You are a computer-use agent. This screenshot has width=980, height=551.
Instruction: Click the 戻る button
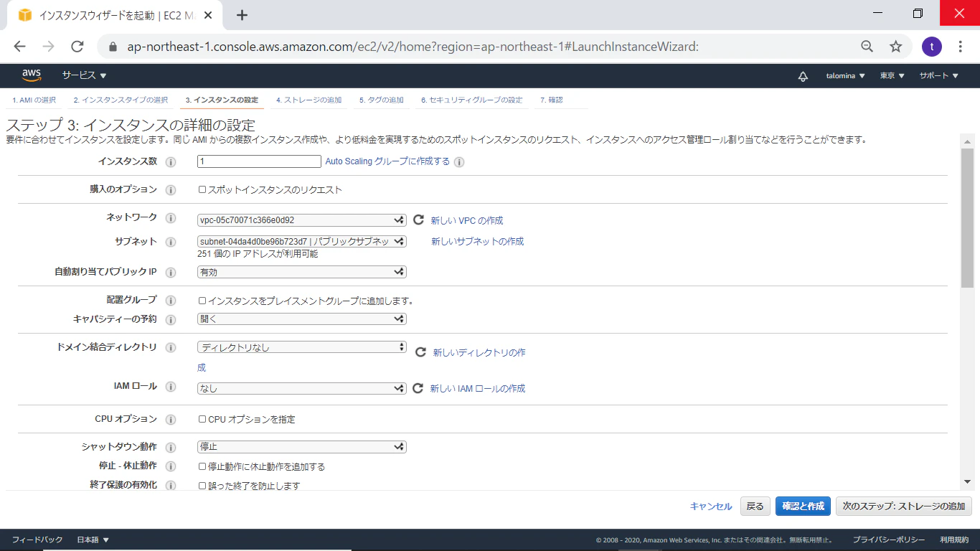[755, 506]
